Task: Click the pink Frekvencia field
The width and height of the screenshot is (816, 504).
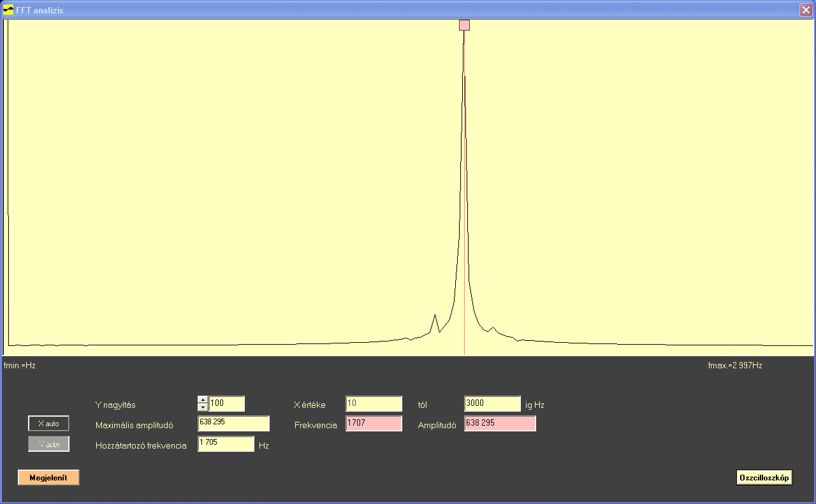Action: tap(374, 424)
